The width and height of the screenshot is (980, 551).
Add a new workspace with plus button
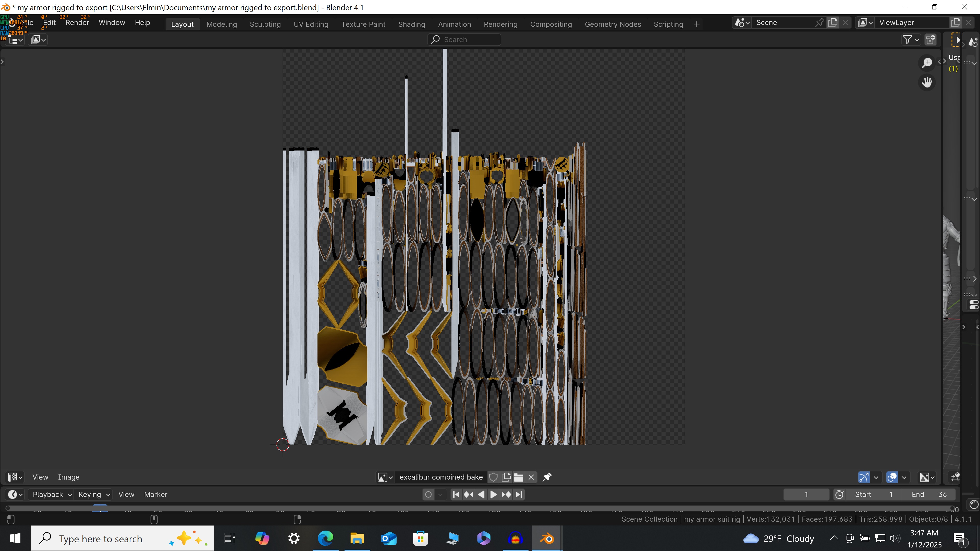pyautogui.click(x=696, y=24)
